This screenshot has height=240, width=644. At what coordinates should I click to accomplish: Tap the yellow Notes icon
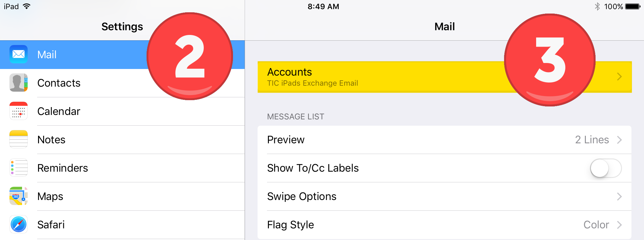(19, 139)
